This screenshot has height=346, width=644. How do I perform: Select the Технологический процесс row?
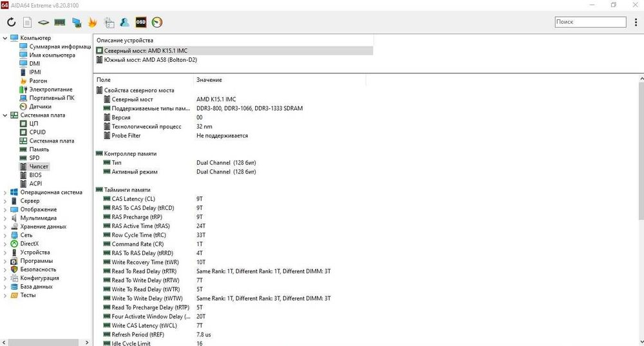pyautogui.click(x=230, y=126)
